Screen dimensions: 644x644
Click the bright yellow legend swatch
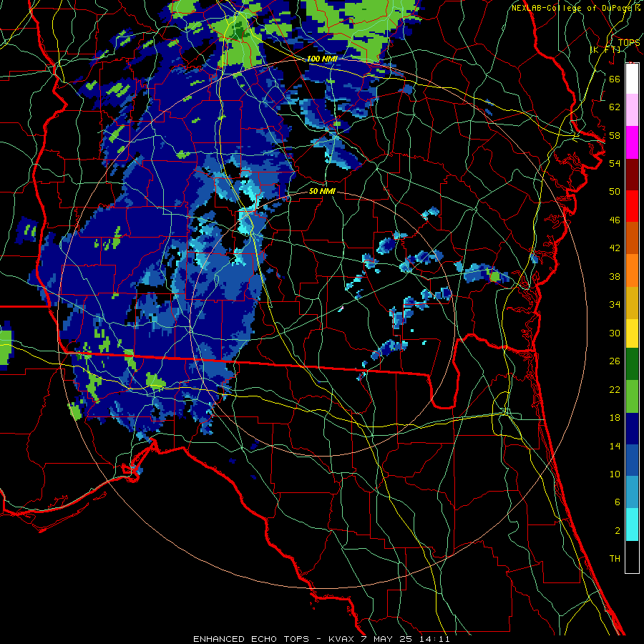click(632, 333)
